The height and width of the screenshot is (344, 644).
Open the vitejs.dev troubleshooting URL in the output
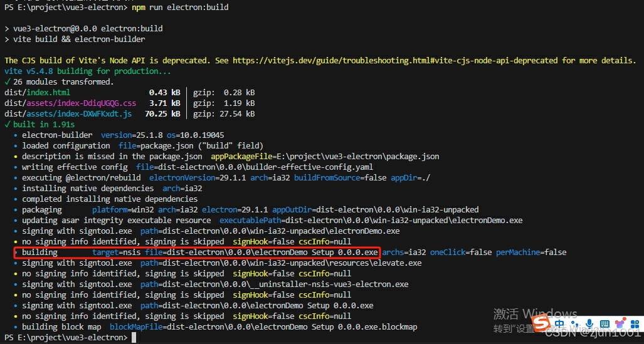click(395, 60)
